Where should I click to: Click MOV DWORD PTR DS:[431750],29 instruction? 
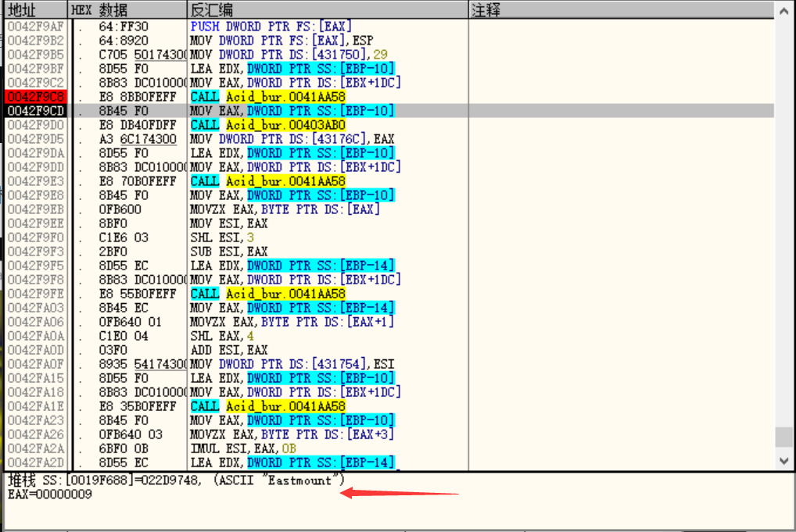(289, 54)
